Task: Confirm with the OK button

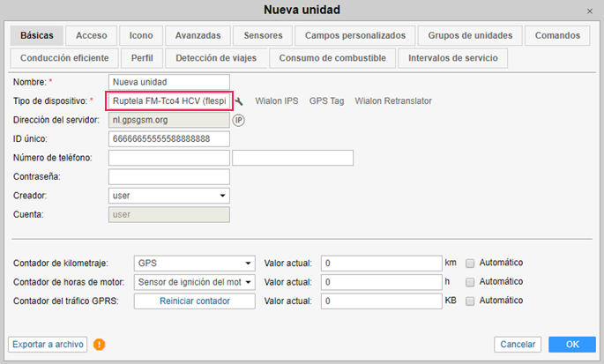Action: pos(571,344)
